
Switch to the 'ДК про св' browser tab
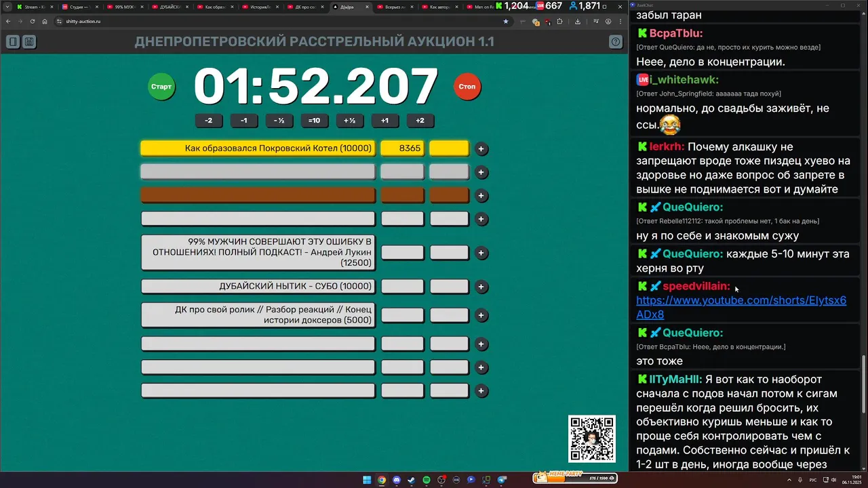305,7
